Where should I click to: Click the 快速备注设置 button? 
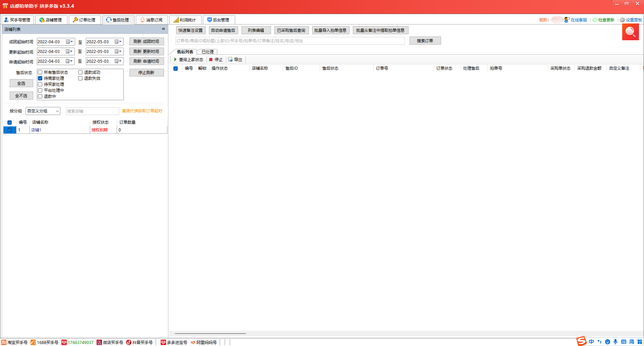191,30
